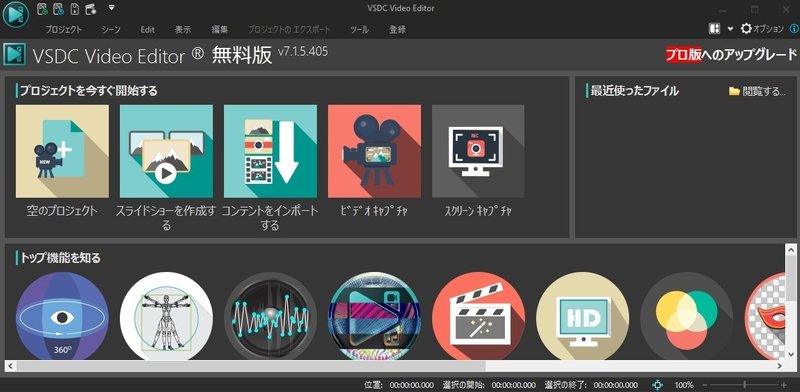Click the VSDC logo in header banner
This screenshot has width=800, height=392.
(x=15, y=55)
